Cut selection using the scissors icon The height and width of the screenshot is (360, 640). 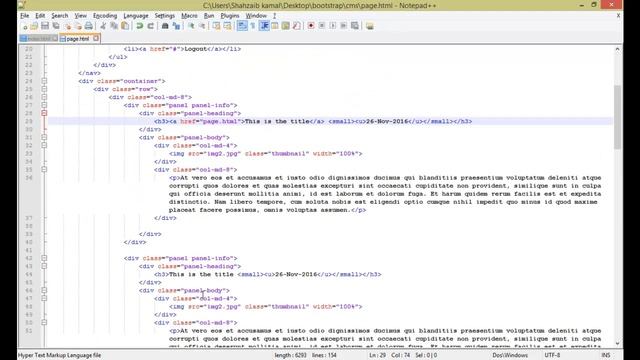pyautogui.click(x=103, y=26)
